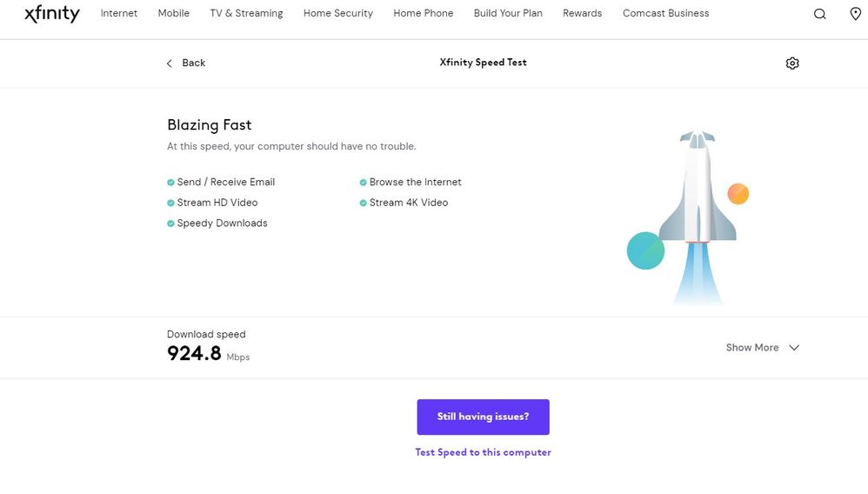Click the Mbps unit label
This screenshot has height=494, width=868.
point(238,357)
